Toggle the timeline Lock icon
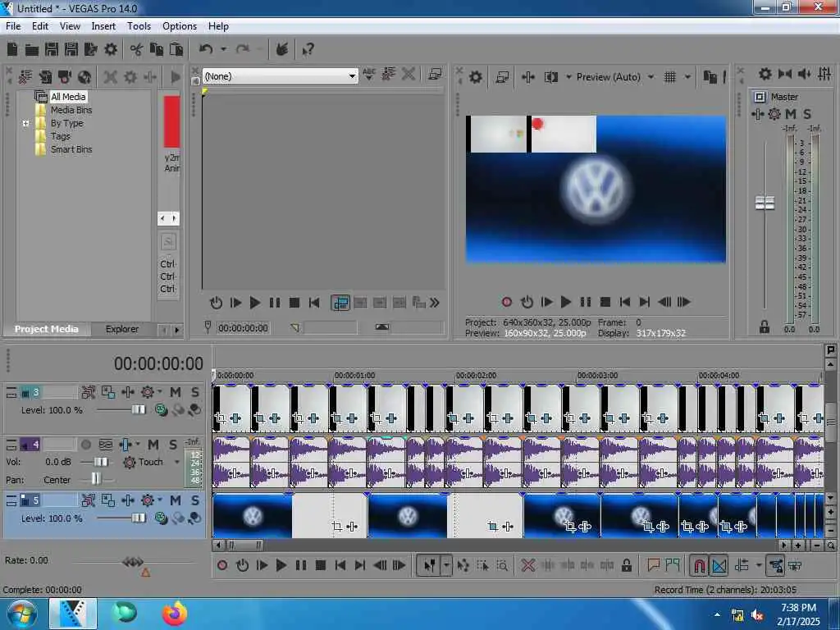Viewport: 840px width, 630px height. [626, 565]
